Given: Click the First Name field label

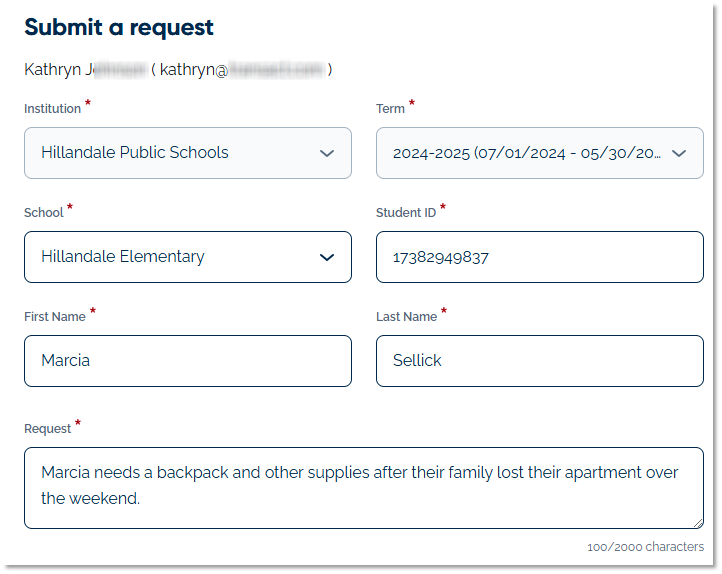Looking at the screenshot, I should 54,317.
